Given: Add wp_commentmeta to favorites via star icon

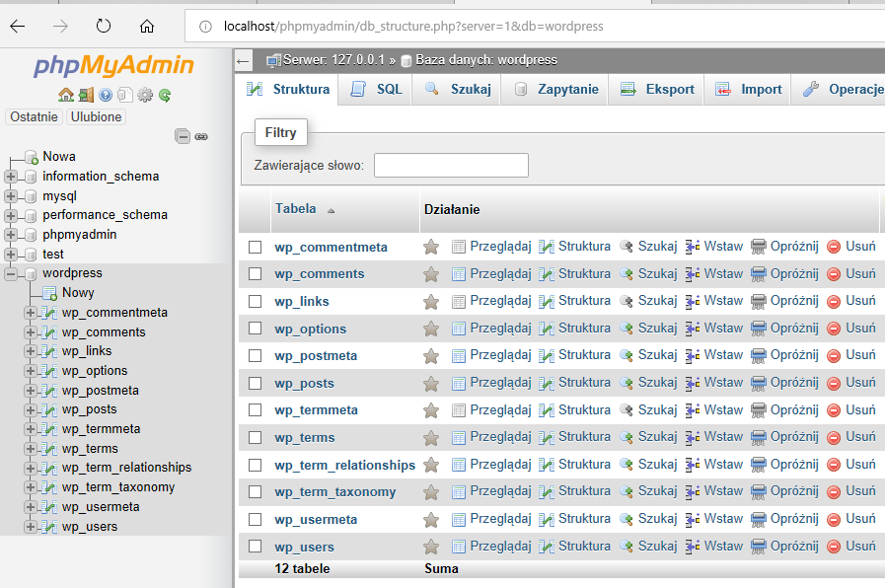Looking at the screenshot, I should (x=431, y=247).
